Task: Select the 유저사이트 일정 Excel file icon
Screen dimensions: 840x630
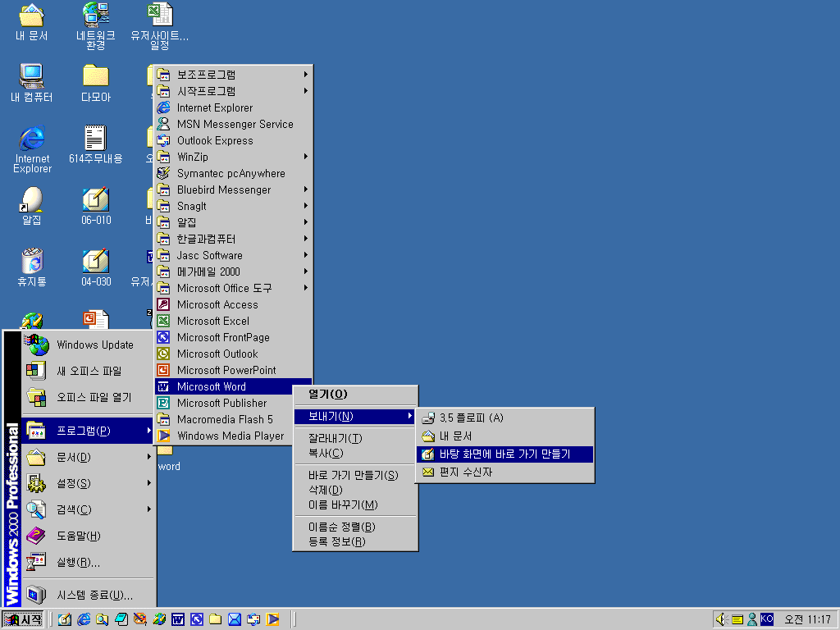Action: [160, 26]
